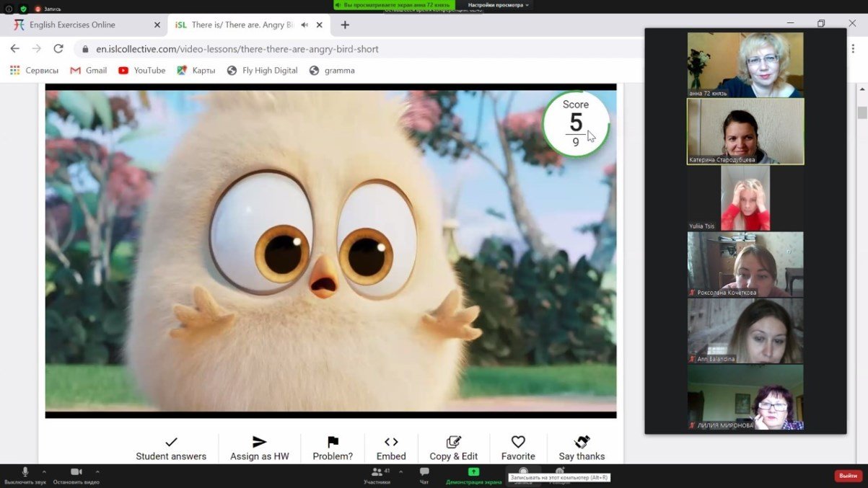
Task: Toggle camera with Остановить видео
Action: point(76,475)
